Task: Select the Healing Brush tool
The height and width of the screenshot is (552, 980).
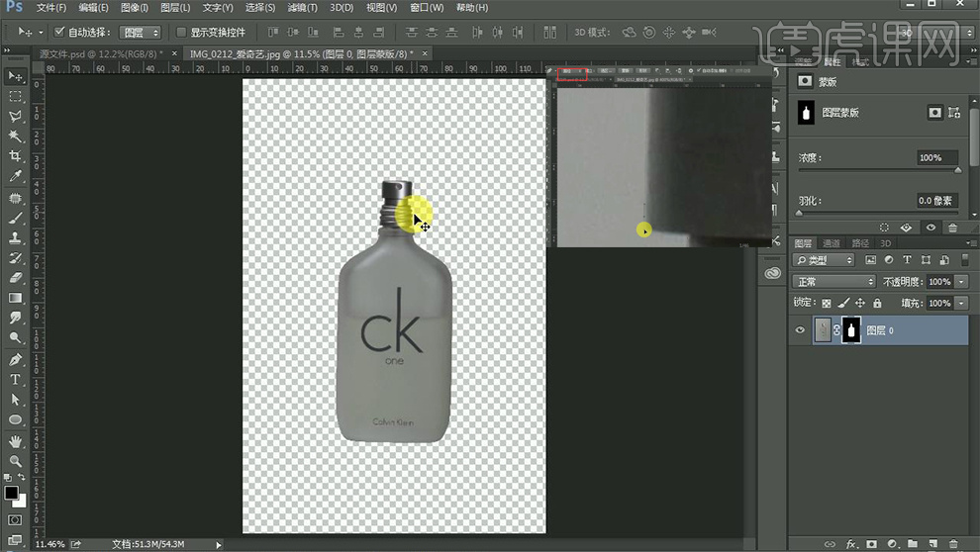Action: click(x=15, y=198)
